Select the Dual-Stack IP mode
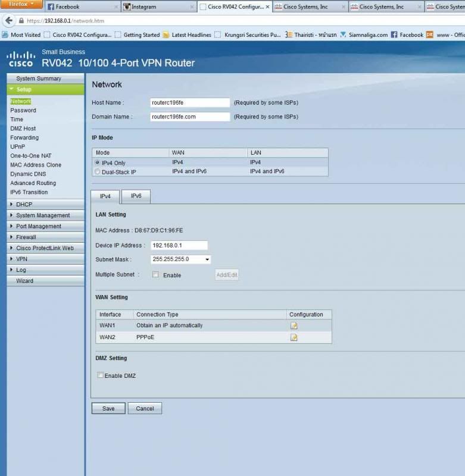 pyautogui.click(x=98, y=171)
